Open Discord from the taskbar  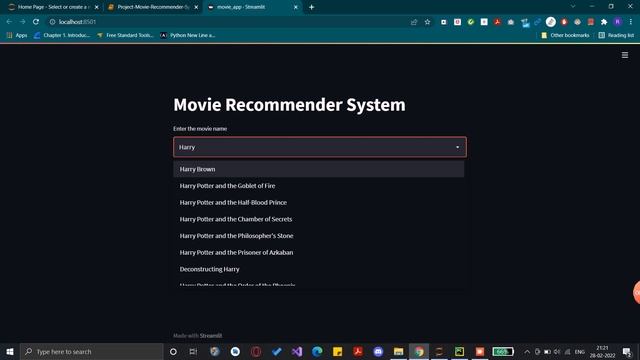(378, 351)
